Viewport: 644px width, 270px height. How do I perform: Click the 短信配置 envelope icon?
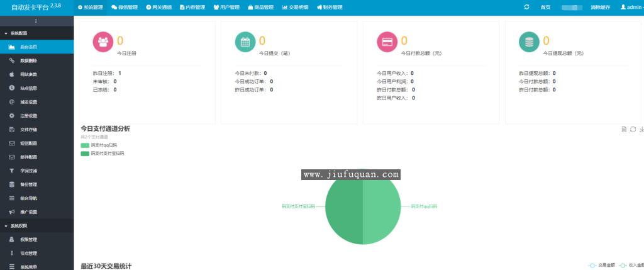pos(12,143)
